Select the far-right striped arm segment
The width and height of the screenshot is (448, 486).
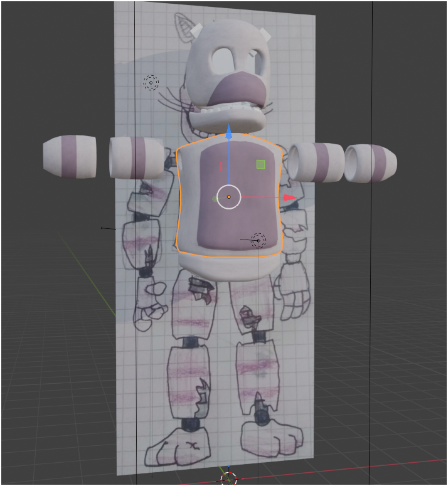click(370, 163)
